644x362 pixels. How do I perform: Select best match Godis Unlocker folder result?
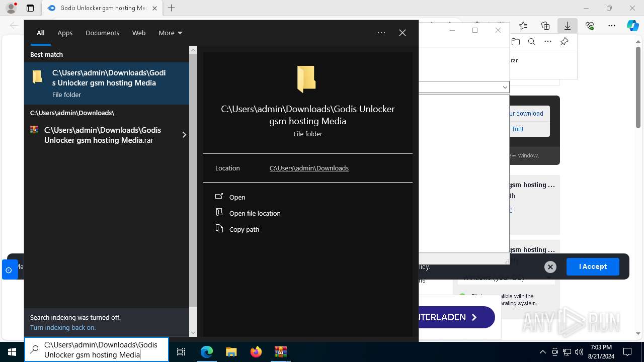click(x=107, y=83)
